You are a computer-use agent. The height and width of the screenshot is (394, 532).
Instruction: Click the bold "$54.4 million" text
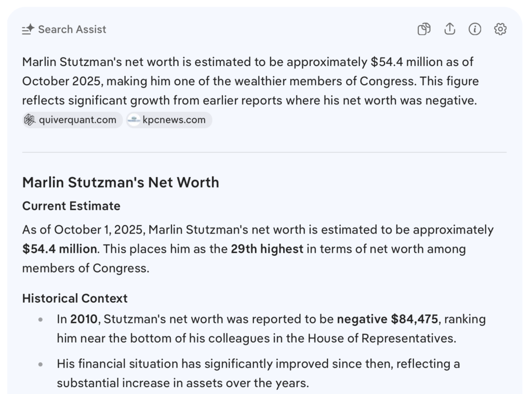[60, 249]
